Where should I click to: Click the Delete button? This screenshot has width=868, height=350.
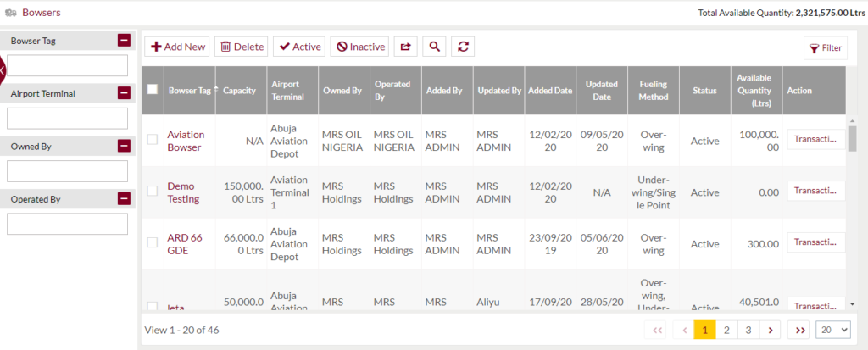242,47
